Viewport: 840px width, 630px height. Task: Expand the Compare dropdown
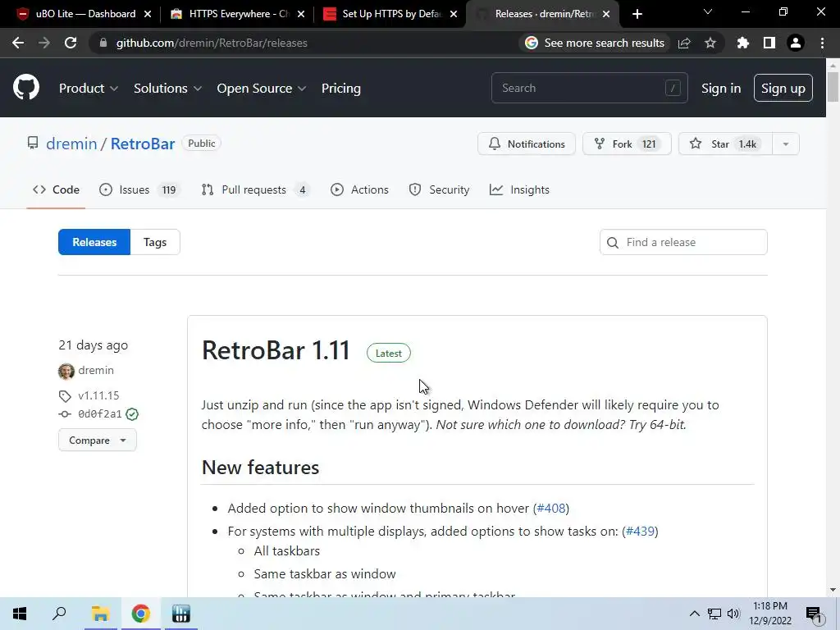click(x=98, y=441)
